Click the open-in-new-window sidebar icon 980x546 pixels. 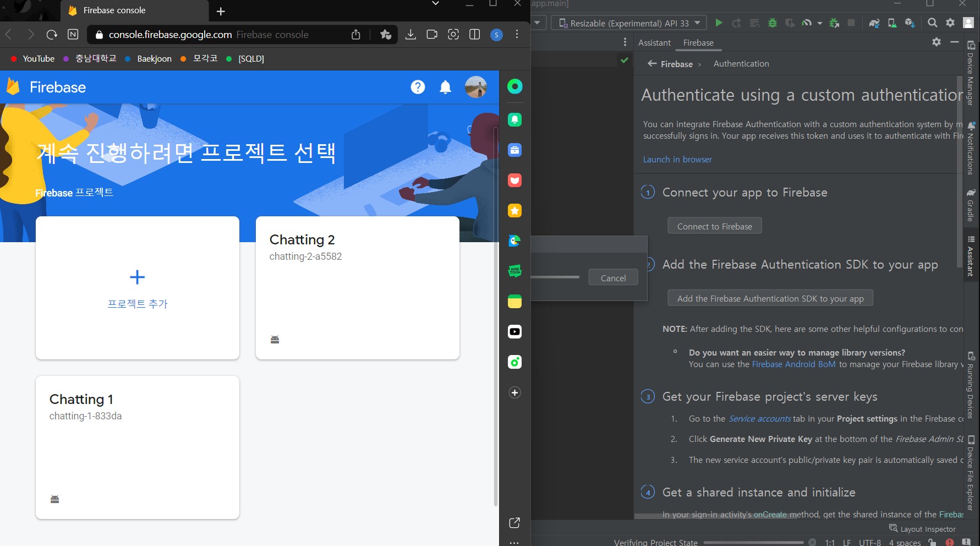coord(514,523)
